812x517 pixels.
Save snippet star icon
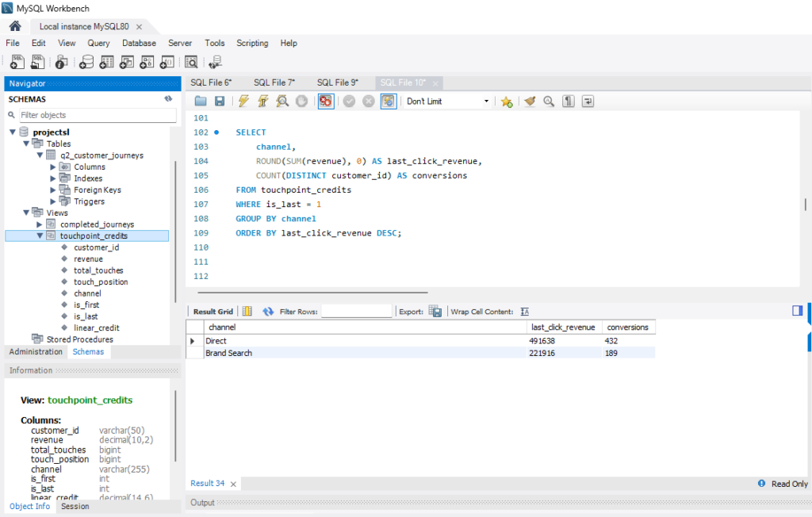[x=507, y=101]
